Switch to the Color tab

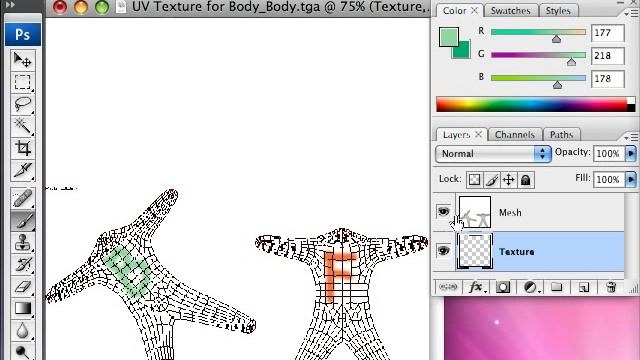(x=454, y=11)
